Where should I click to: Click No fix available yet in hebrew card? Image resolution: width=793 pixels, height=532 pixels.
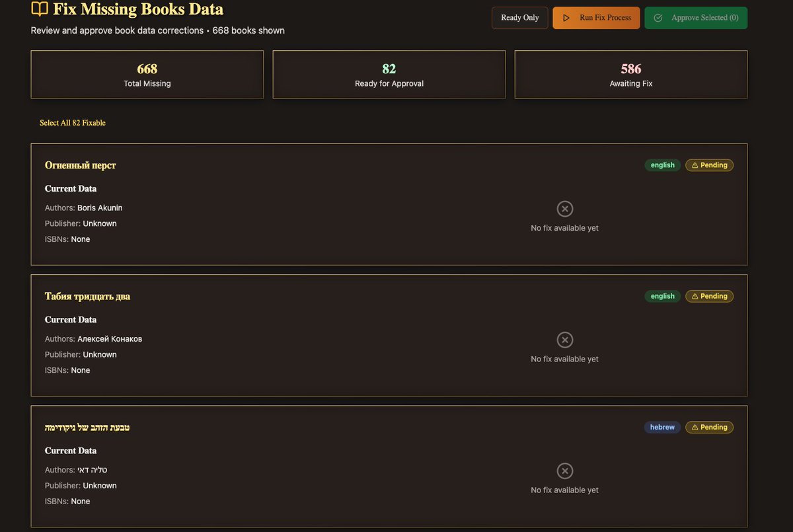point(565,490)
